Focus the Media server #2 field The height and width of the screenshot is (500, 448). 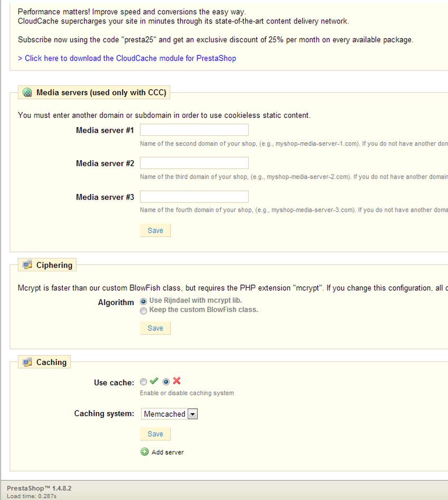click(x=194, y=163)
